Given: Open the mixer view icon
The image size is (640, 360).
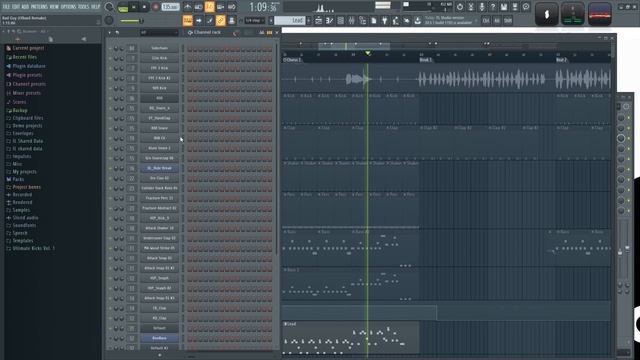Looking at the screenshot, I should 351,20.
